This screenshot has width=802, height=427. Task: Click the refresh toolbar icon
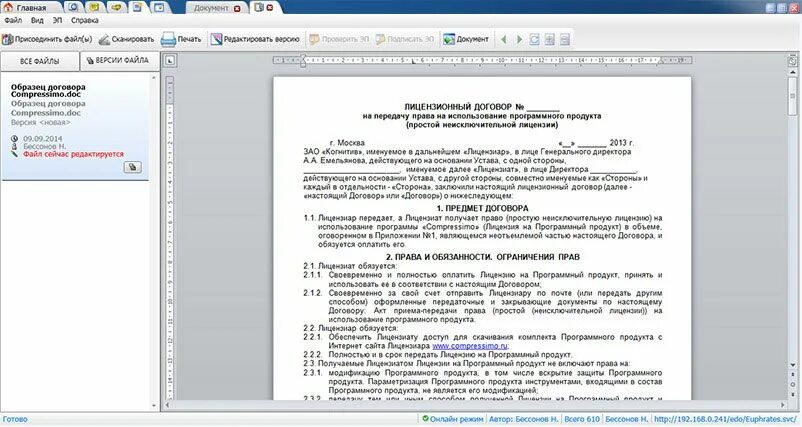pyautogui.click(x=534, y=39)
